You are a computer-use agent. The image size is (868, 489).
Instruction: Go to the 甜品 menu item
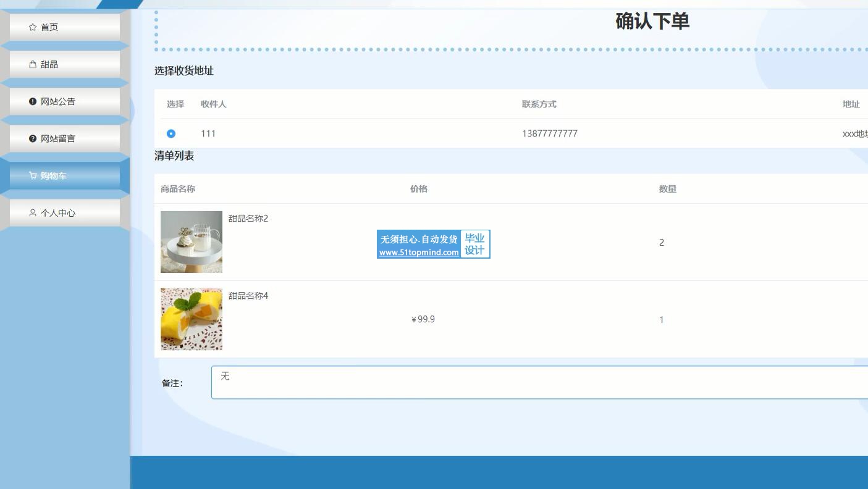pos(65,64)
